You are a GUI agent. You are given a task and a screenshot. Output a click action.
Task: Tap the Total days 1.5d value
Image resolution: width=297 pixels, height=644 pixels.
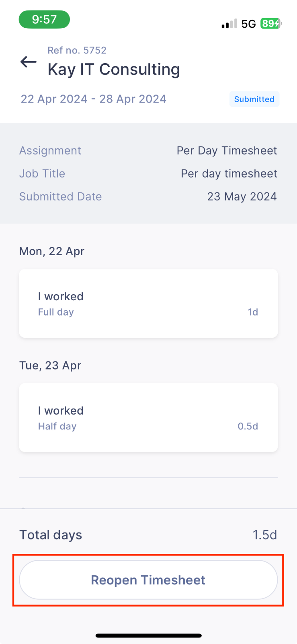(x=265, y=535)
